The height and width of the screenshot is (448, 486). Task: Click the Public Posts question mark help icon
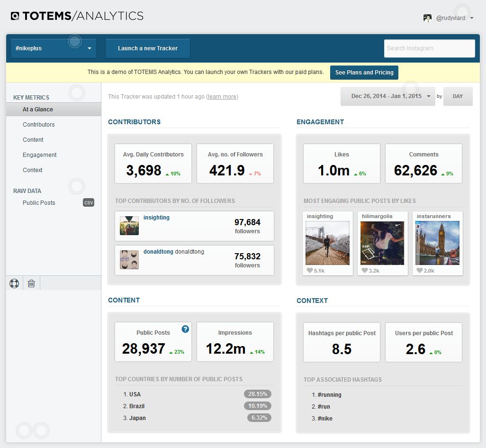point(185,329)
